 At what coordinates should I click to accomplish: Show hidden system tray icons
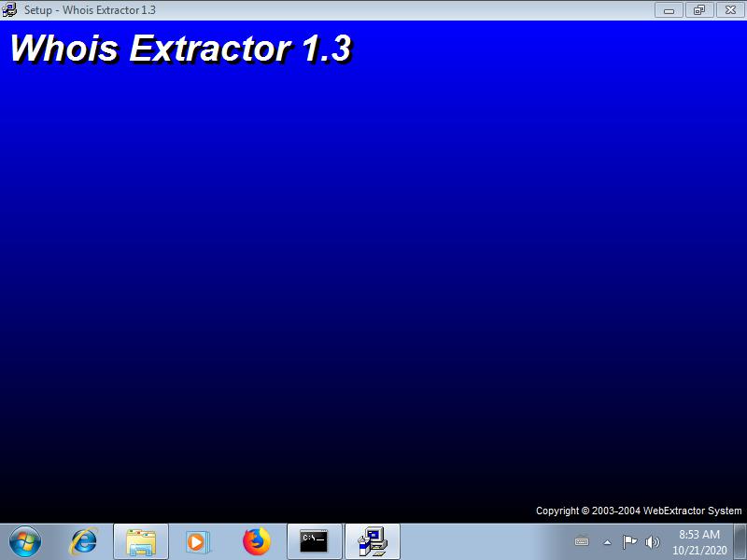pos(607,542)
